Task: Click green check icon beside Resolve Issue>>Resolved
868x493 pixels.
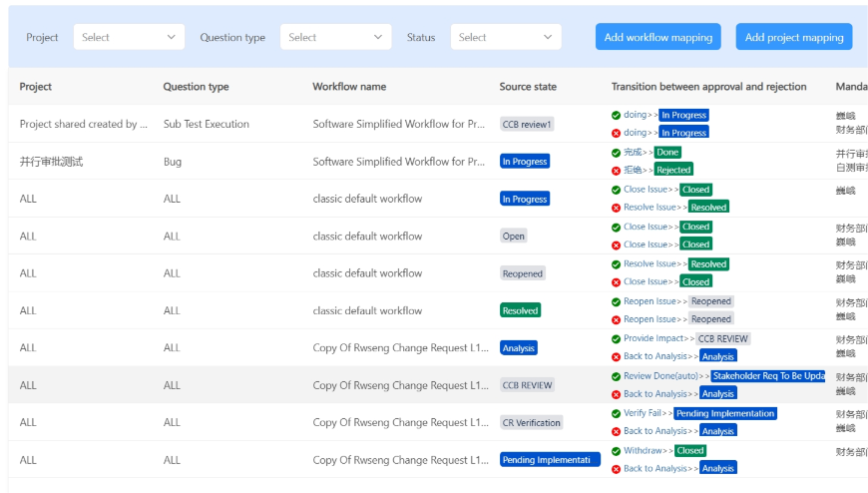Action: click(x=617, y=264)
